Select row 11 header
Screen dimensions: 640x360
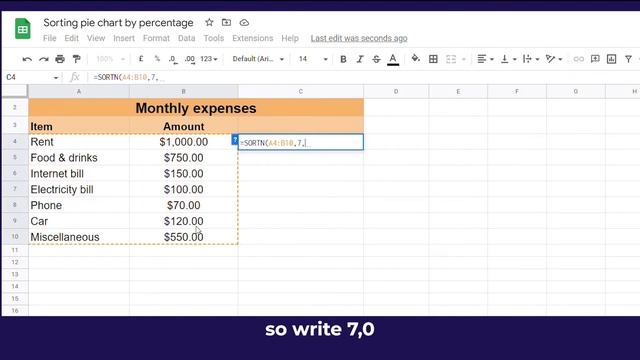15,250
